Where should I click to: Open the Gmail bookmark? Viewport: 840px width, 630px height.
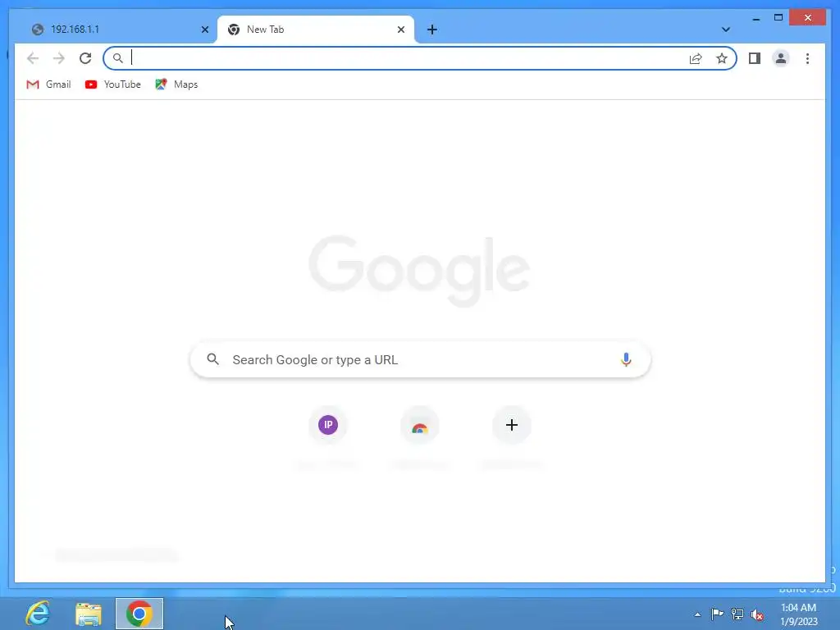coord(48,84)
